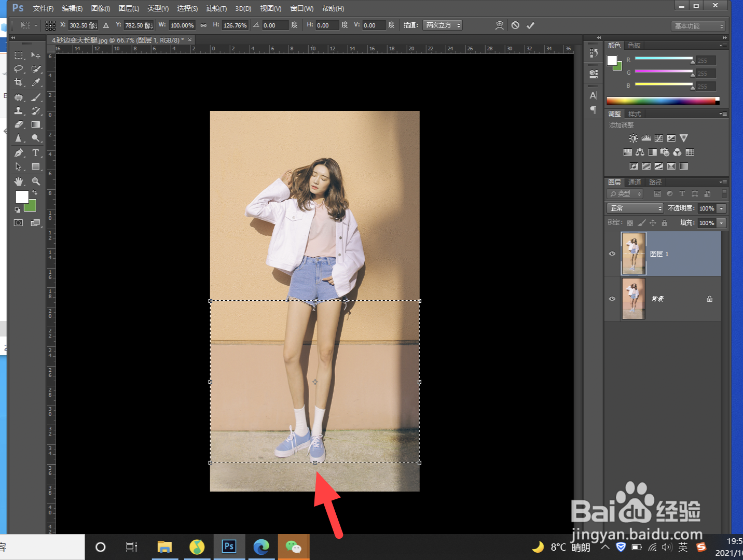Open the 图像(I) menu
Viewport: 743px width, 560px height.
(x=101, y=9)
